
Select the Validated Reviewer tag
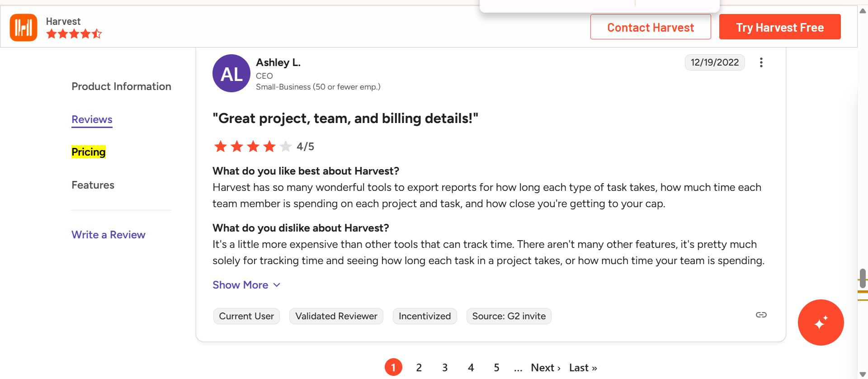pos(336,316)
